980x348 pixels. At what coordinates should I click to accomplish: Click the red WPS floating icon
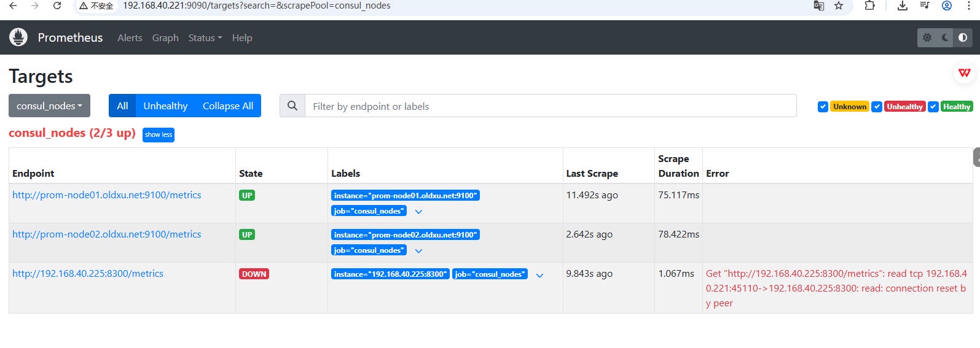(x=965, y=73)
